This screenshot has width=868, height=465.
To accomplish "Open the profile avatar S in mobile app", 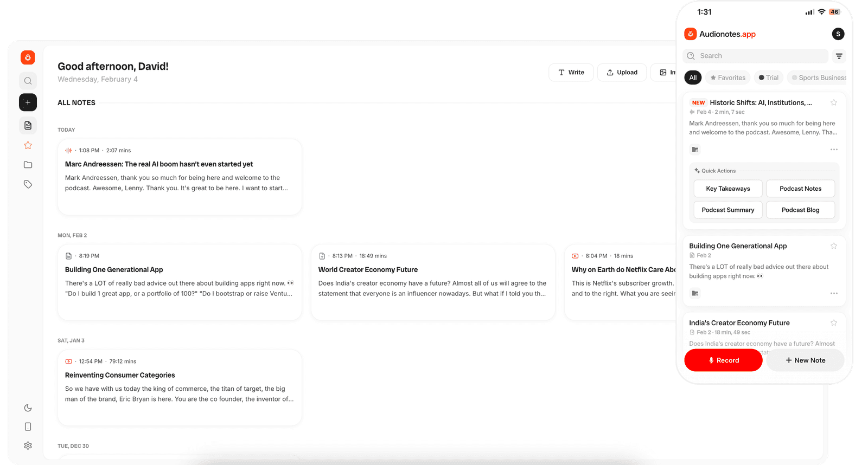I will pos(838,34).
